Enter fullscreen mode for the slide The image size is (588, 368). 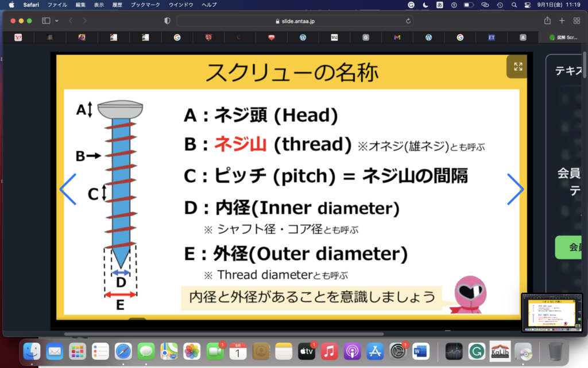[x=517, y=67]
